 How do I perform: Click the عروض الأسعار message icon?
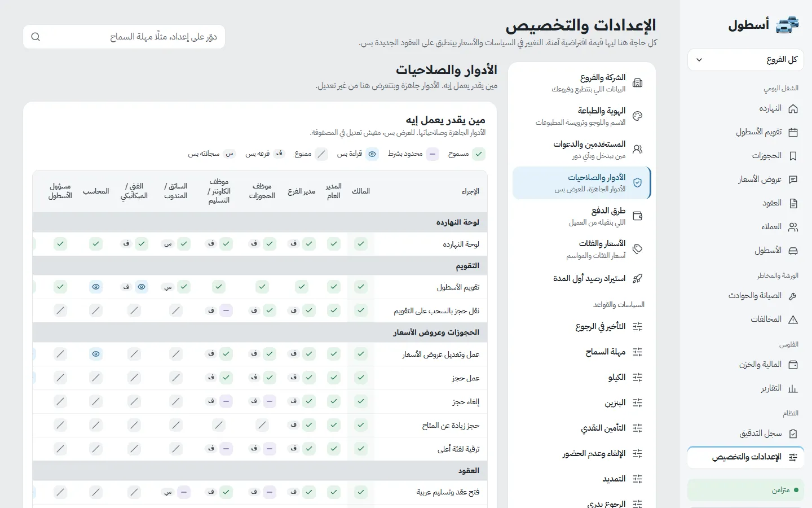click(x=793, y=179)
